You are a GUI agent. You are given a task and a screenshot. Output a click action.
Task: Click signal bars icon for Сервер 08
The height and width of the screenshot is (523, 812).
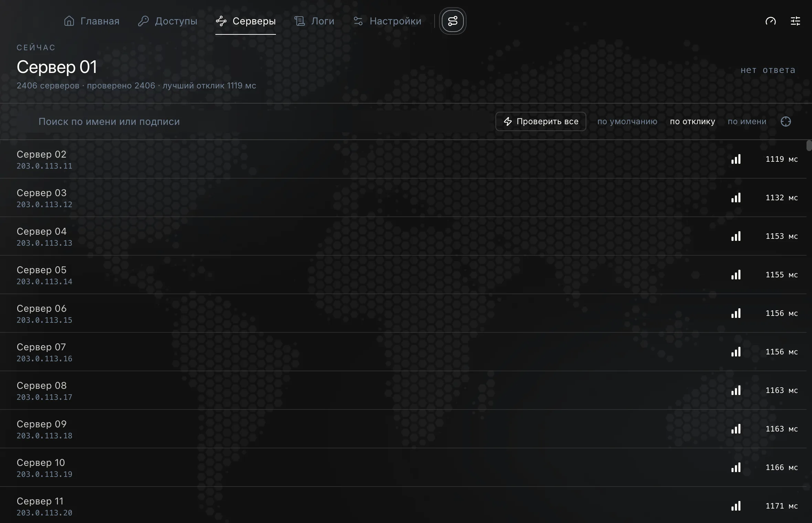pyautogui.click(x=736, y=390)
